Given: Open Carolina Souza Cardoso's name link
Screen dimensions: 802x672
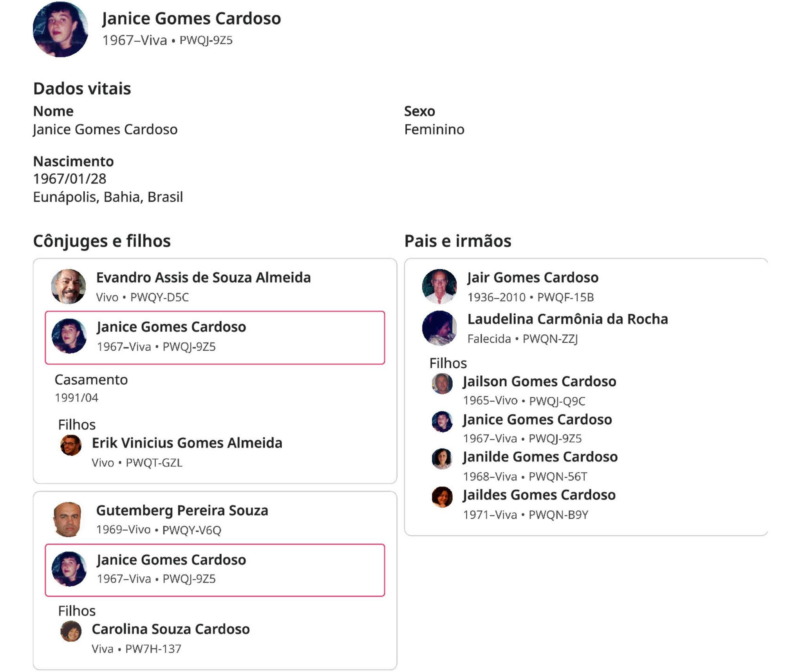Looking at the screenshot, I should click(x=171, y=629).
